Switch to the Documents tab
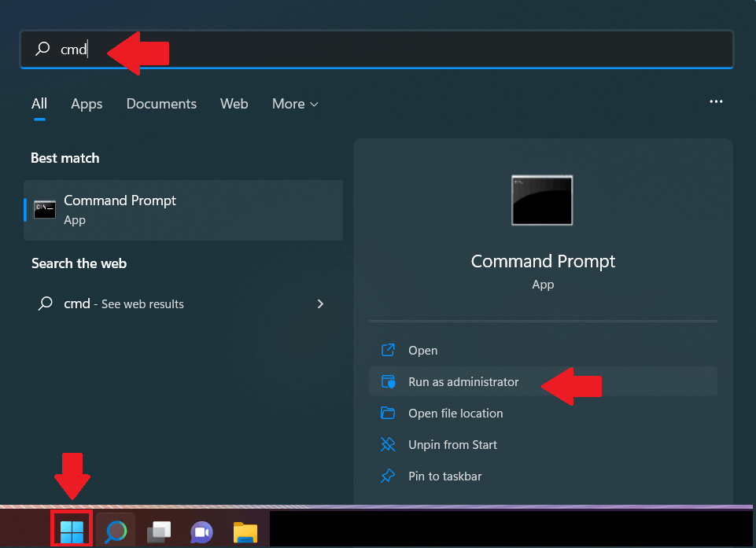 161,104
